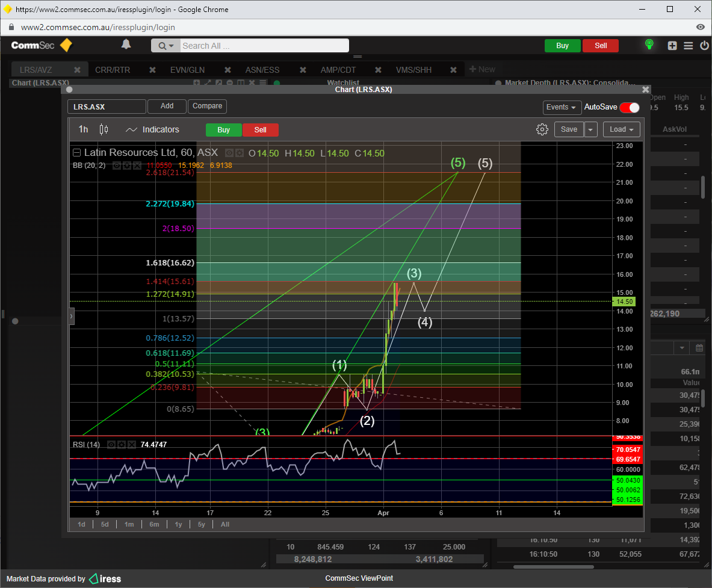Click the LRS.ASX symbol input field
This screenshot has width=712, height=588.
pos(107,107)
